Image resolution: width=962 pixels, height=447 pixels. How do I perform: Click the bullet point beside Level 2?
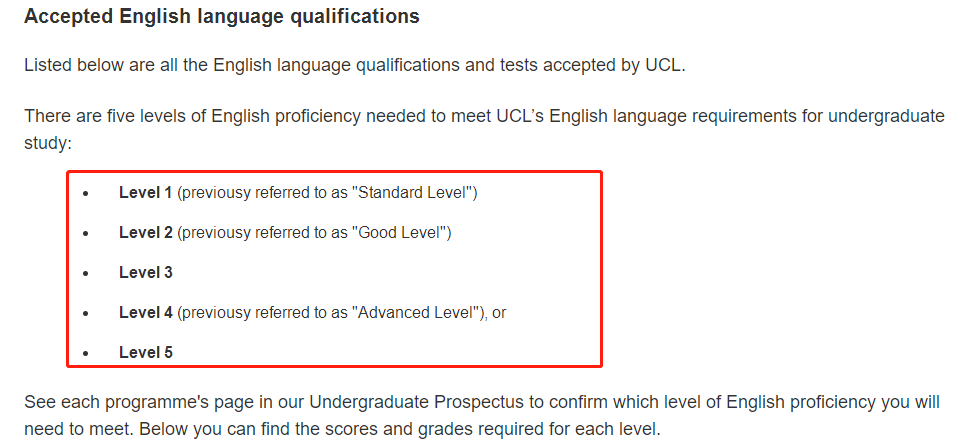86,232
